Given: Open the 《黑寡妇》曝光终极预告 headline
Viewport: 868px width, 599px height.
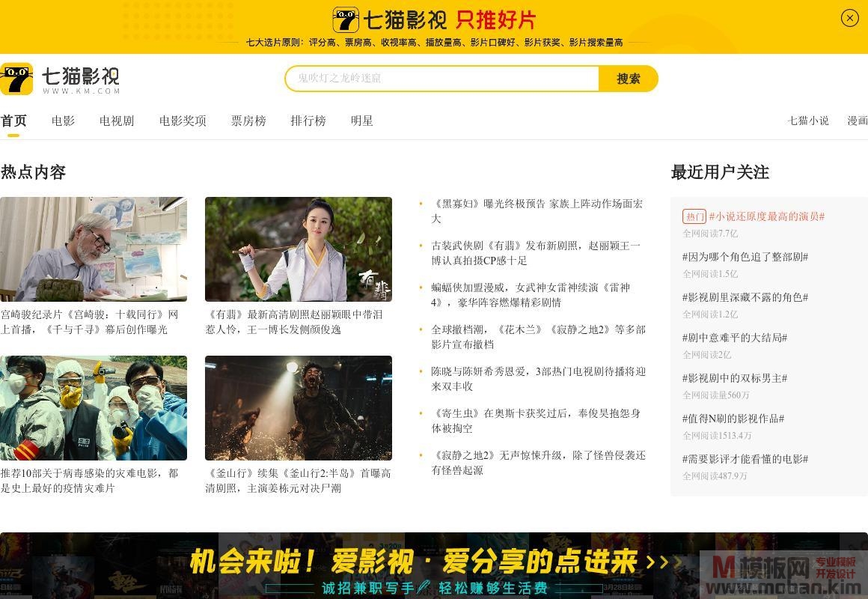Looking at the screenshot, I should pyautogui.click(x=537, y=211).
